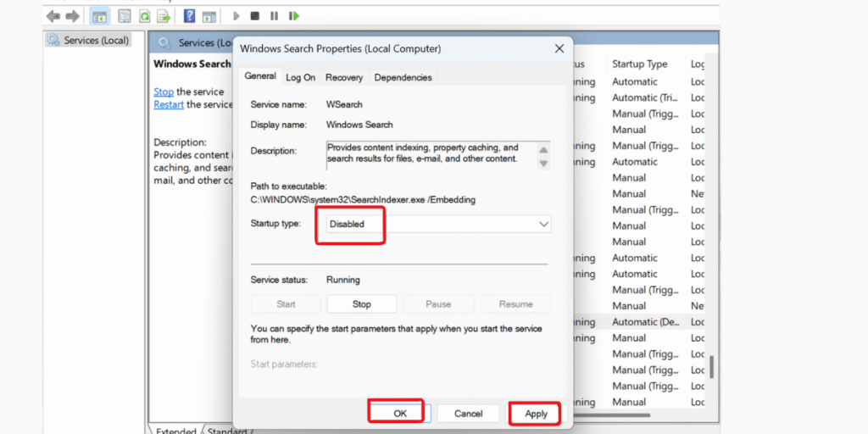Viewport: 868px width, 434px height.
Task: Open the Recovery tab
Action: 344,77
